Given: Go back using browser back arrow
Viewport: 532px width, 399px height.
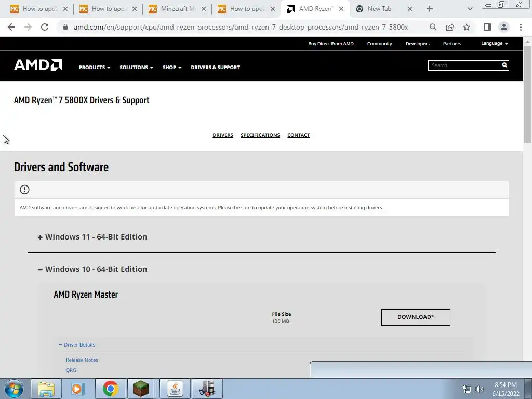Looking at the screenshot, I should pyautogui.click(x=11, y=27).
